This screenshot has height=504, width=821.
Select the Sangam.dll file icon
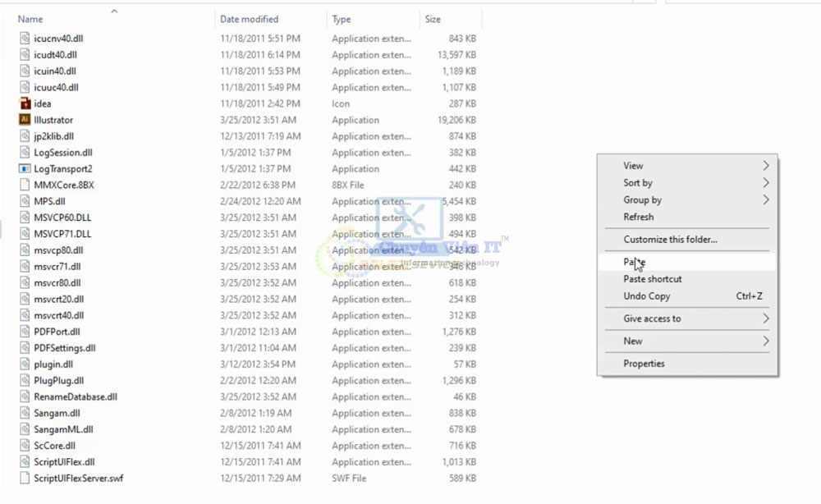(25, 413)
